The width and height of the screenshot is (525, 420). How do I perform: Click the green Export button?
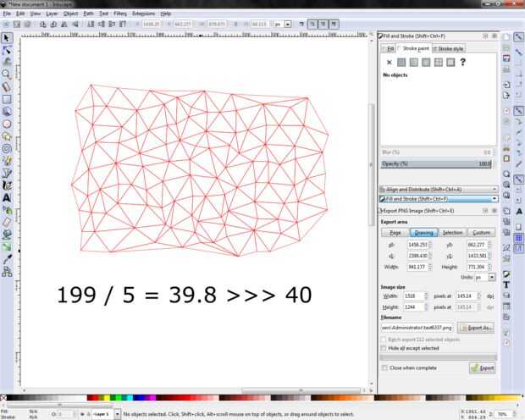pos(482,368)
